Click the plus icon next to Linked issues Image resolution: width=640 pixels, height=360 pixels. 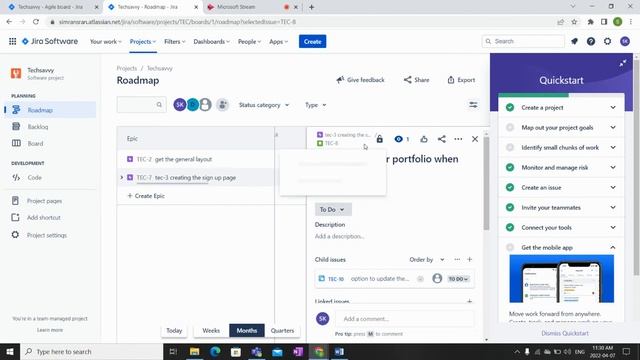point(469,301)
